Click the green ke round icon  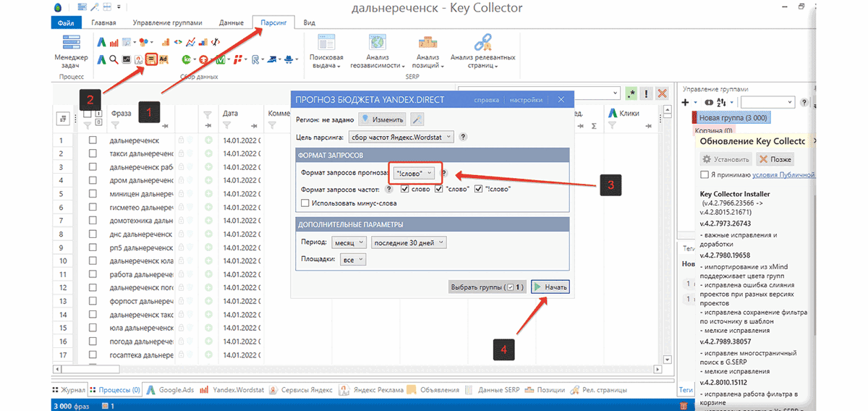186,59
